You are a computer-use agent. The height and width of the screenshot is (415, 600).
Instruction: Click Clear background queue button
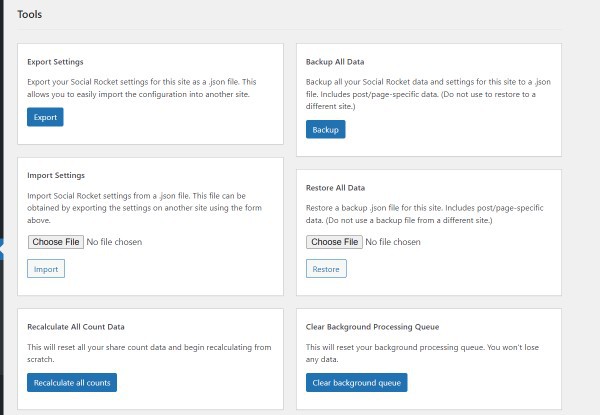click(357, 382)
